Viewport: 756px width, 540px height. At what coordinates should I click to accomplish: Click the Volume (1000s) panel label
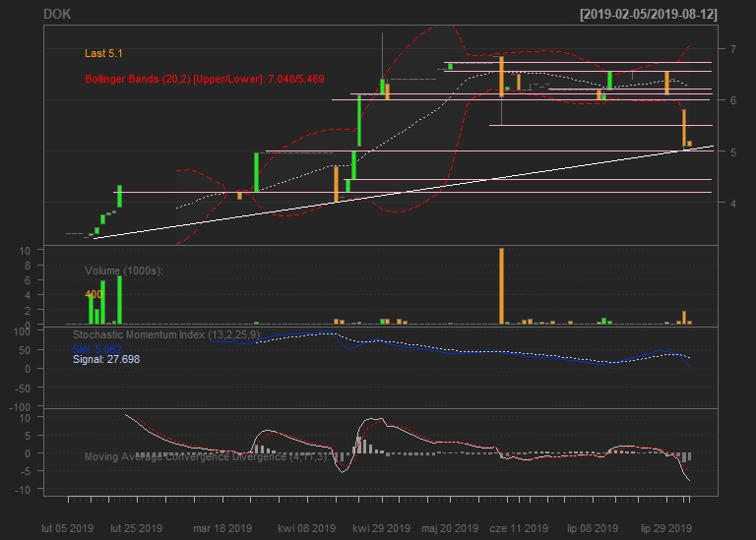[x=124, y=270]
